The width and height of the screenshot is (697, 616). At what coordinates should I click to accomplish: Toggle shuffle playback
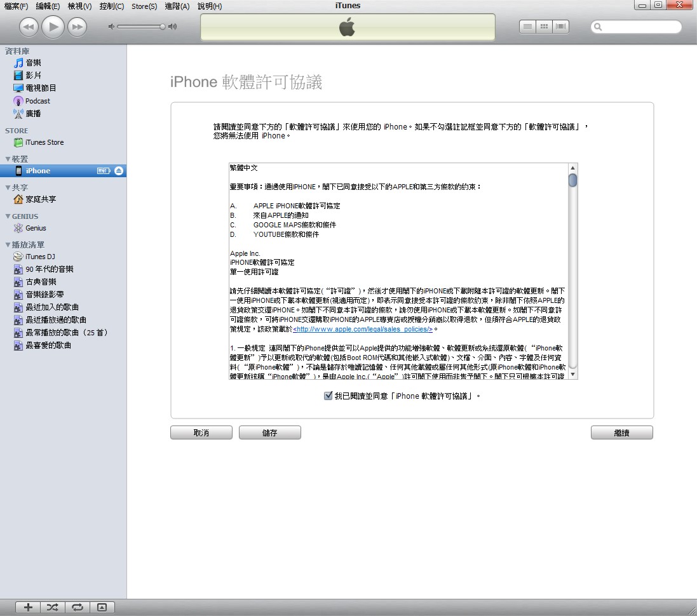pos(53,607)
